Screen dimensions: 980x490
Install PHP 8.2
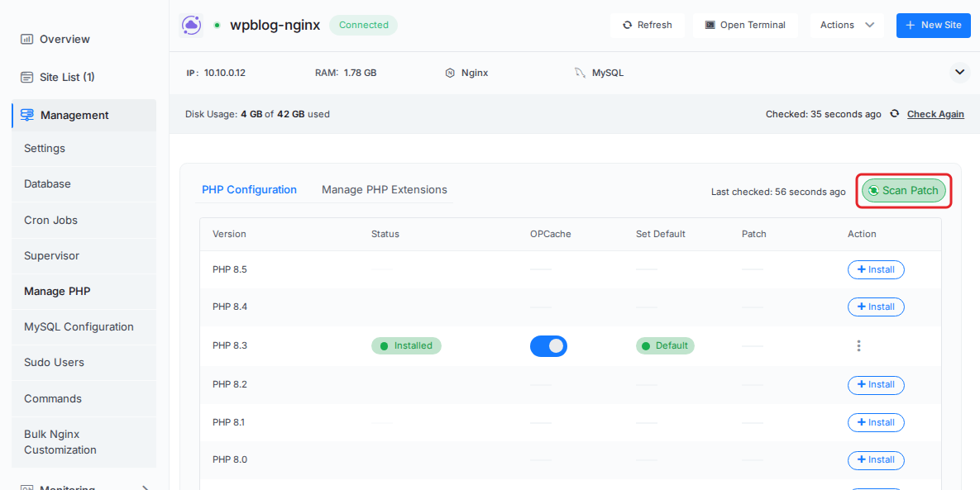tap(876, 384)
